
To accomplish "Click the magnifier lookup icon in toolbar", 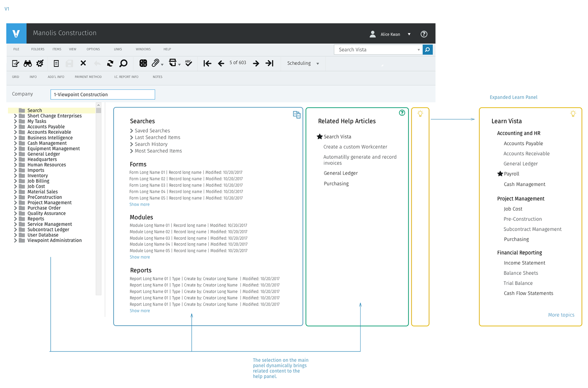I will point(123,64).
